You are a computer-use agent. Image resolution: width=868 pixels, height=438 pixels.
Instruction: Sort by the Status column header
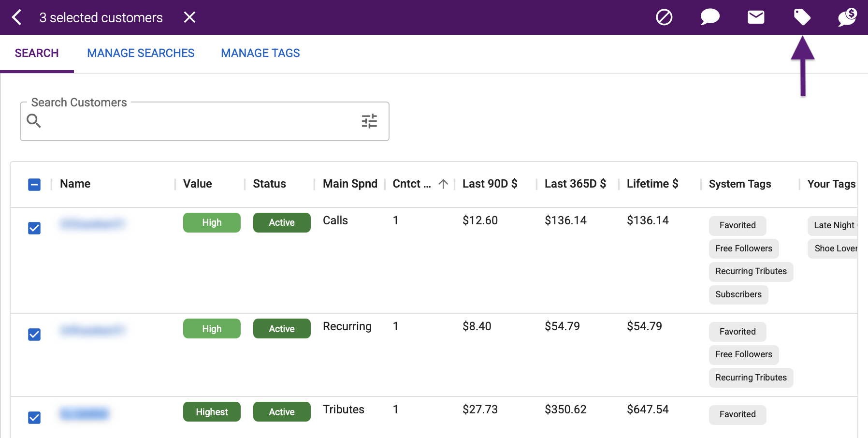coord(270,184)
